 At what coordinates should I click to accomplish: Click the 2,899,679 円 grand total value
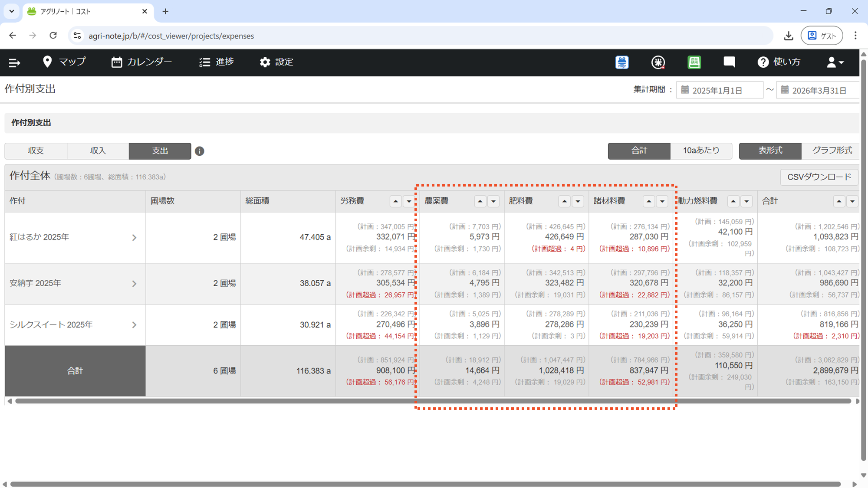(x=835, y=370)
